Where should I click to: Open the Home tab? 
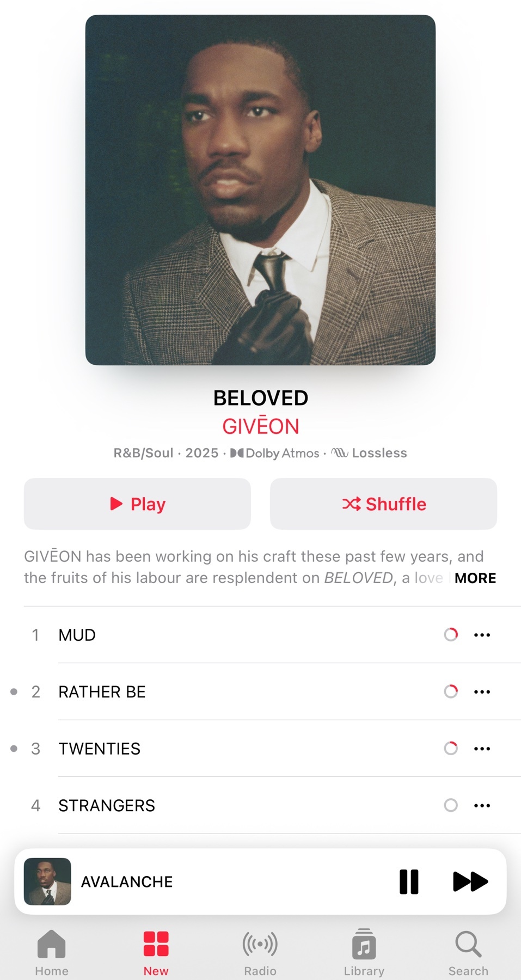pyautogui.click(x=52, y=953)
